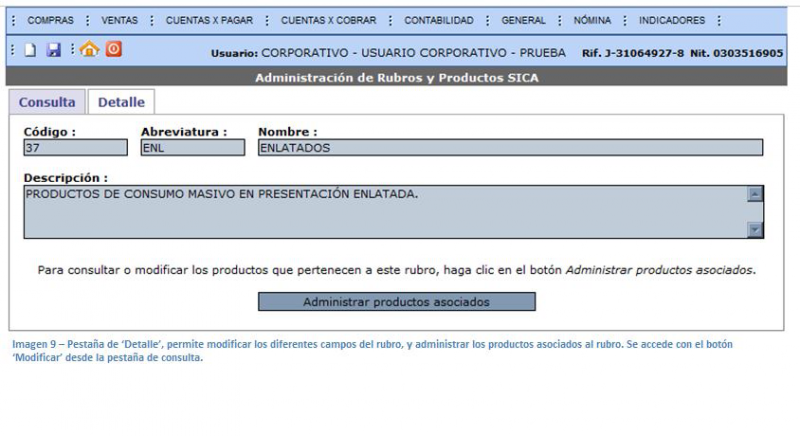Click the Nombre field containing ENLATADOS
Viewport: 800px width, 436px height.
pyautogui.click(x=511, y=148)
